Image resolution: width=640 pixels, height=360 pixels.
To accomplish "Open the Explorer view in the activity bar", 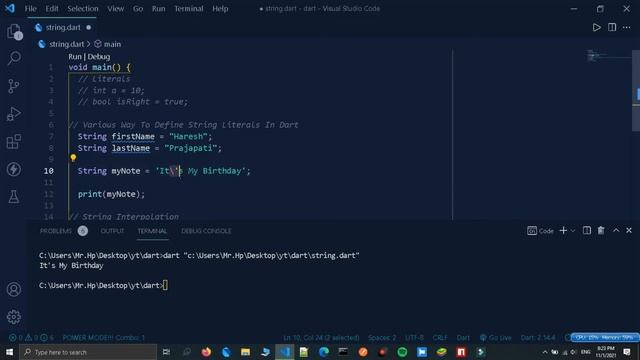I will (x=14, y=31).
